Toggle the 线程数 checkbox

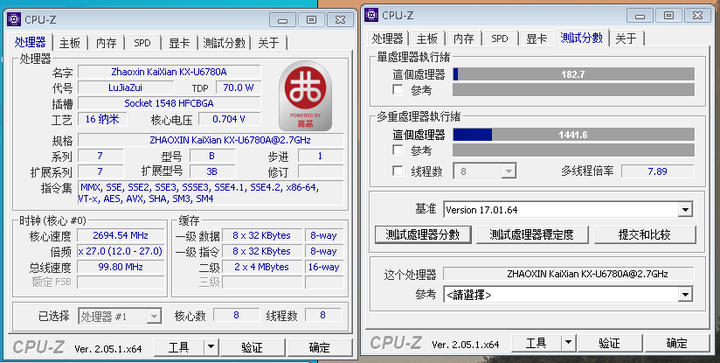pyautogui.click(x=398, y=171)
